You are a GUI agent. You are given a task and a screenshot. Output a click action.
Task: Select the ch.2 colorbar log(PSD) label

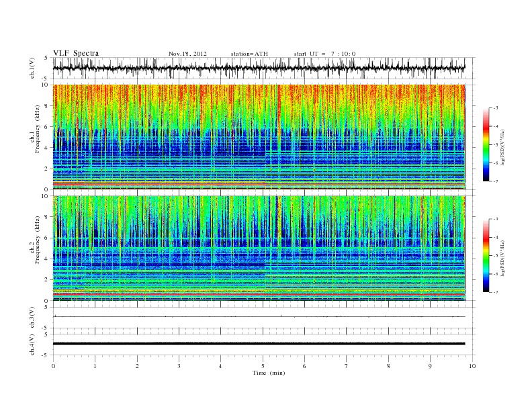[502, 258]
